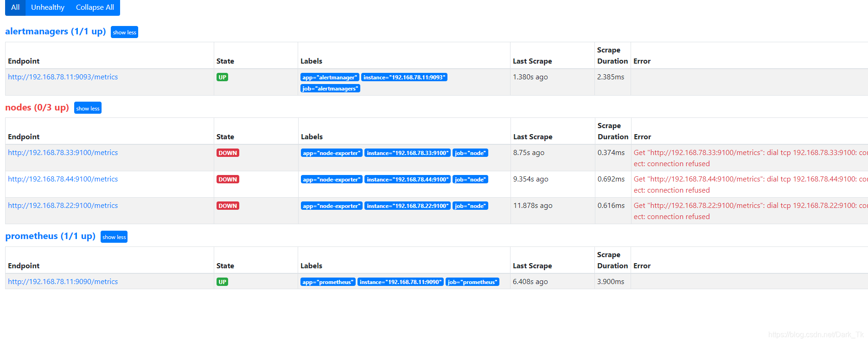Click the job="alertmanagers" label badge
The width and height of the screenshot is (868, 343).
pos(330,89)
